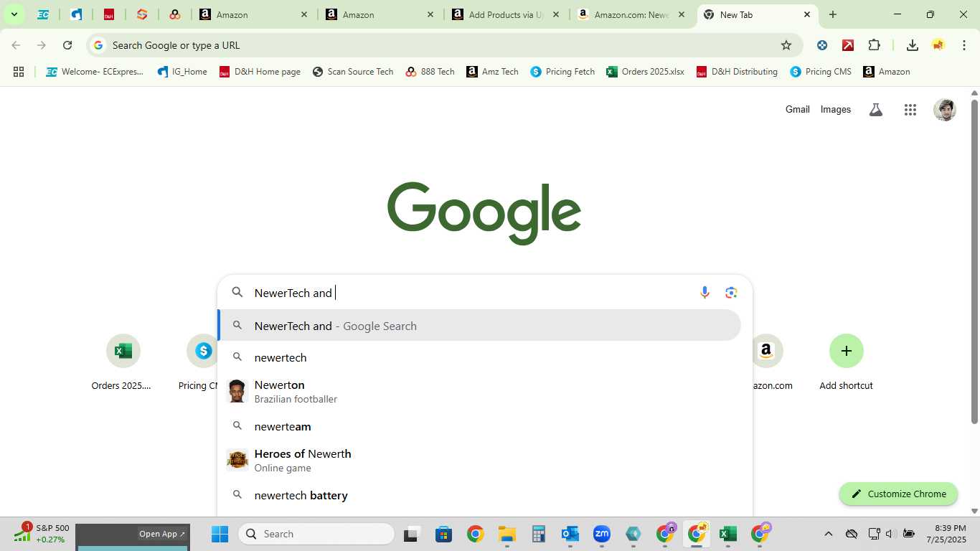Viewport: 980px width, 551px height.
Task: Click the Windows taskbar search box
Action: (x=316, y=534)
